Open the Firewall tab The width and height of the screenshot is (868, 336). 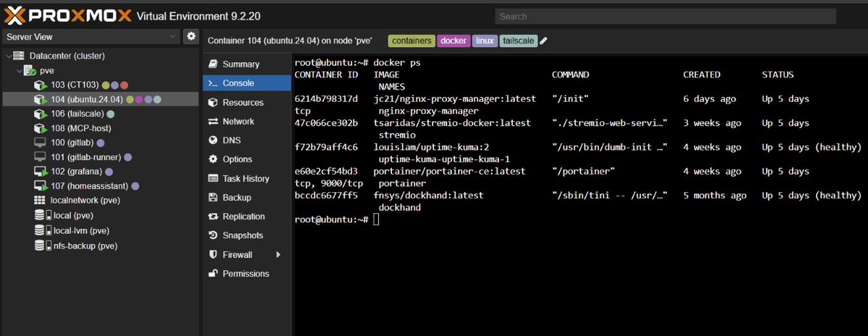(x=247, y=254)
